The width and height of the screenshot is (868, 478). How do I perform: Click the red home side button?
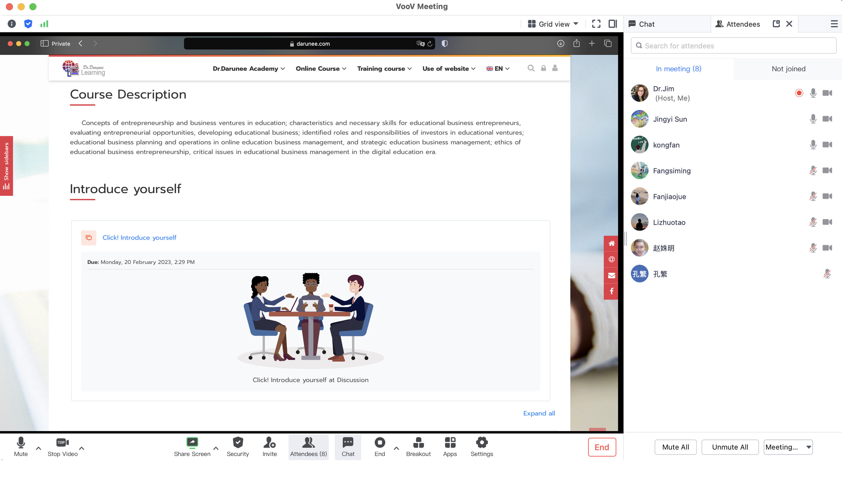pyautogui.click(x=611, y=243)
